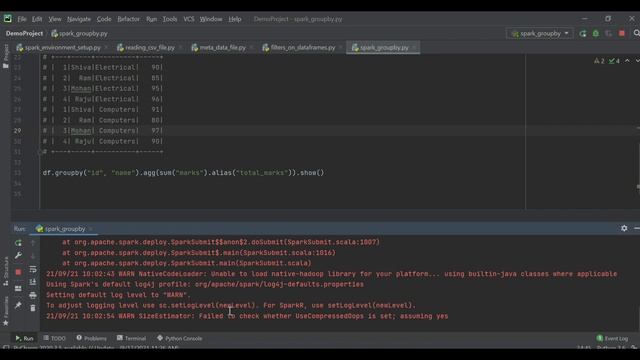Click the Rerun icon in the main toolbar
The image size is (640, 360).
[583, 33]
